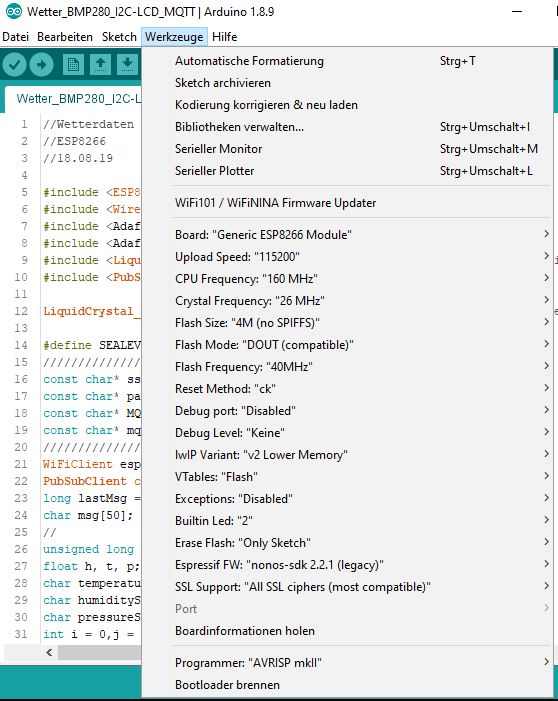The height and width of the screenshot is (701, 558).
Task: Expand Espressif FW "nonos-sdk 2.2.1" submenu
Action: pyautogui.click(x=348, y=564)
